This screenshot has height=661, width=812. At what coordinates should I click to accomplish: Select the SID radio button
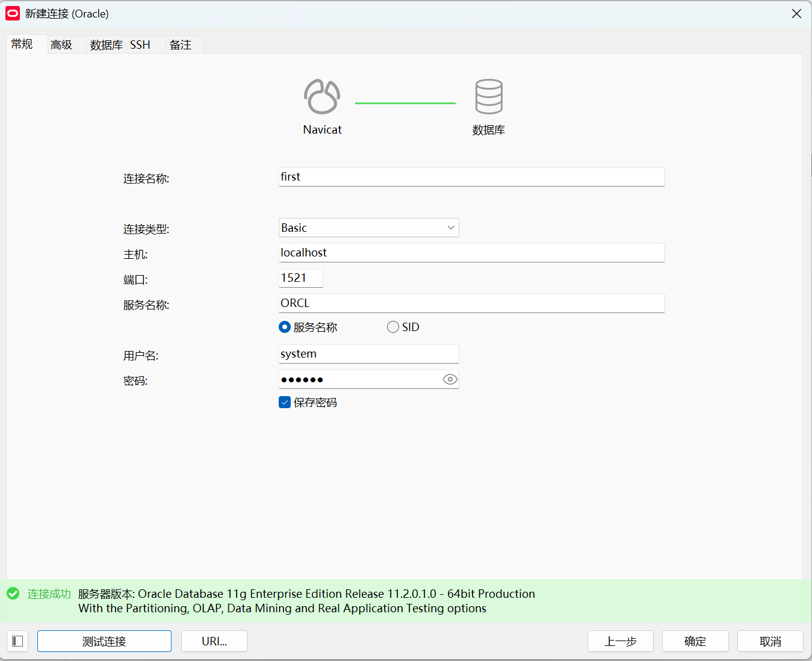pos(393,327)
